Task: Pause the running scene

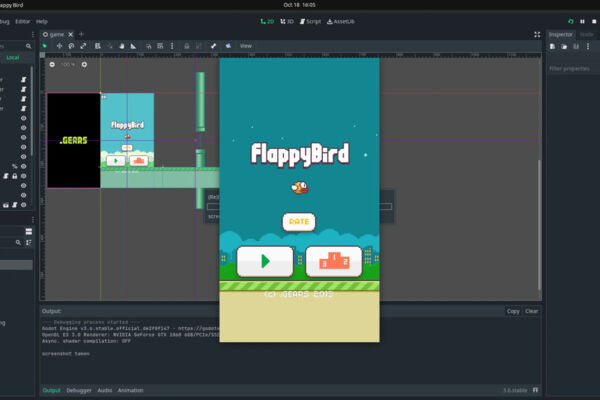Action: [582, 21]
